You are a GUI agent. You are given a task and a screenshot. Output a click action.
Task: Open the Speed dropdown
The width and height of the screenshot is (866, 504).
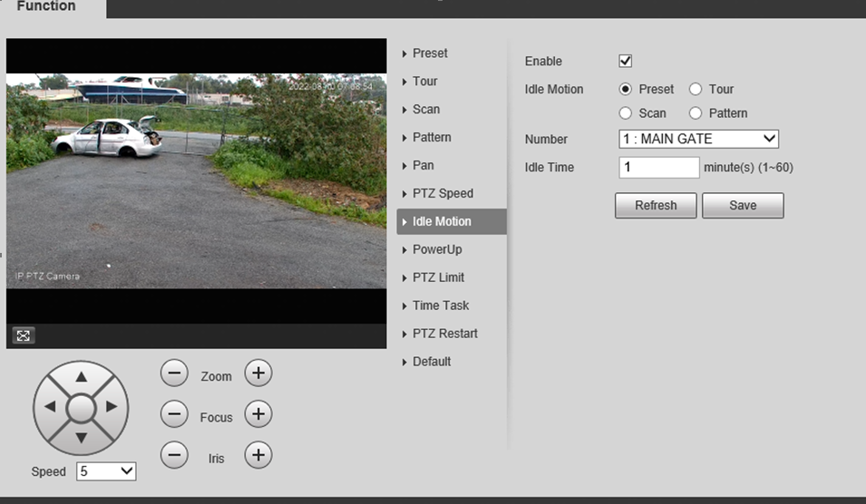coord(106,471)
